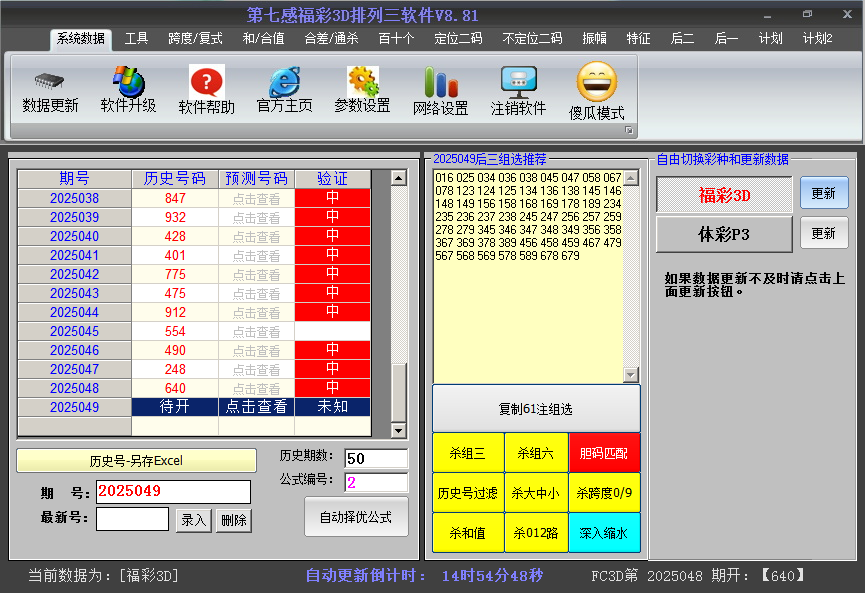Open the 计划2 tab
Screen dimensions: 865x593
point(818,39)
